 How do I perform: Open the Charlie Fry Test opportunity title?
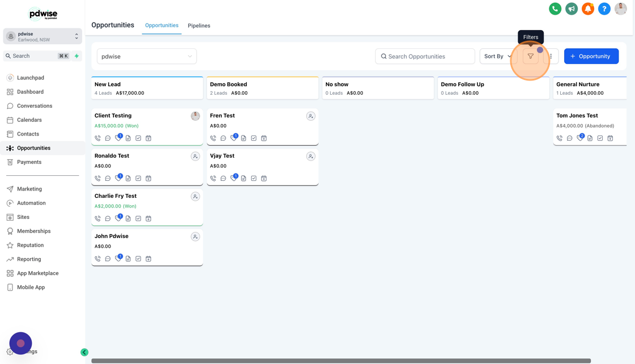(116, 196)
